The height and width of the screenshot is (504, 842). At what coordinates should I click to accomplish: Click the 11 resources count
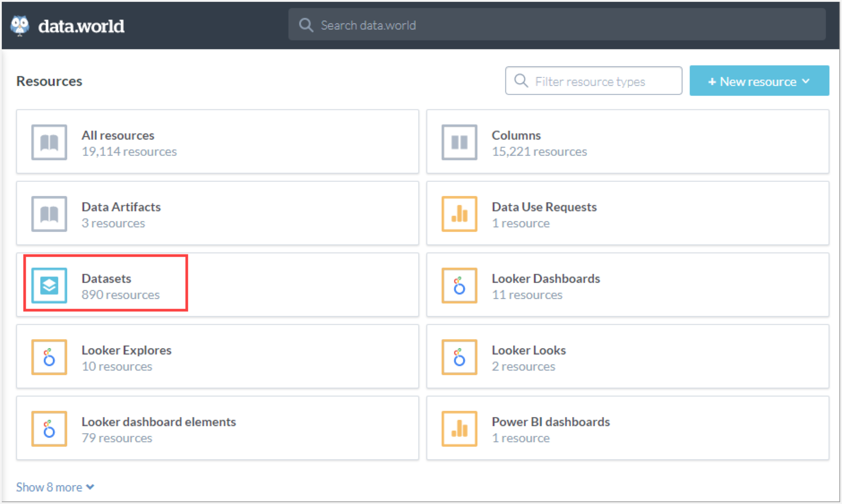click(x=527, y=295)
